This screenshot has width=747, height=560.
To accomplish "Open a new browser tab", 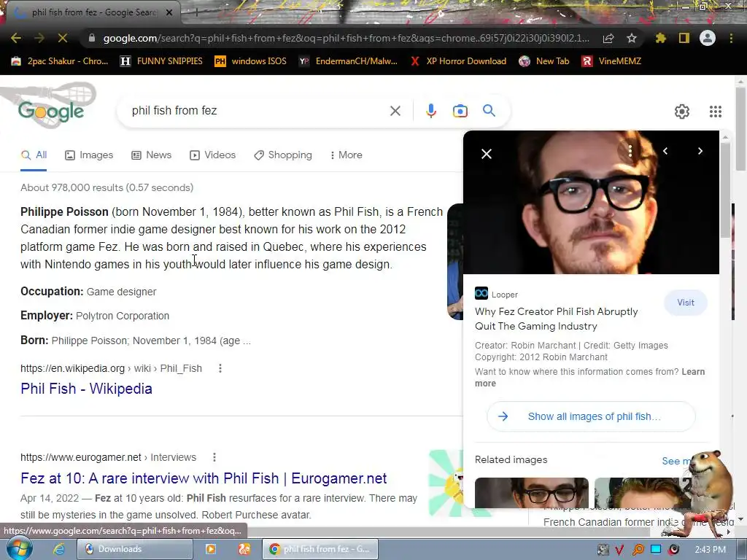I will 196,12.
